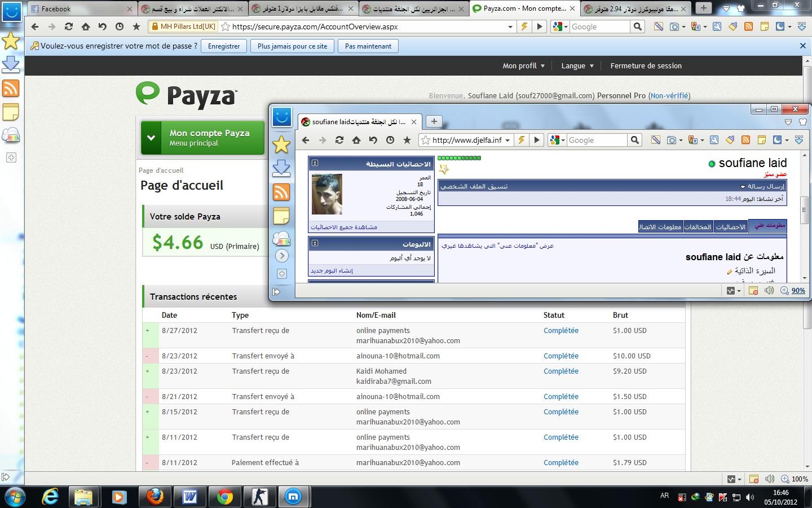This screenshot has height=508, width=812.
Task: Open Internet Explorer from the taskbar
Action: coord(50,497)
